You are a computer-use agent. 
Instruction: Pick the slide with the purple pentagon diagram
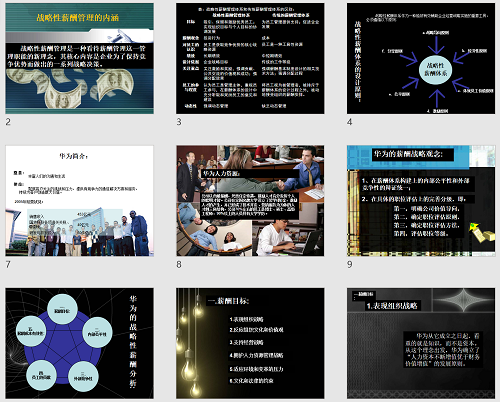[x=79, y=343]
